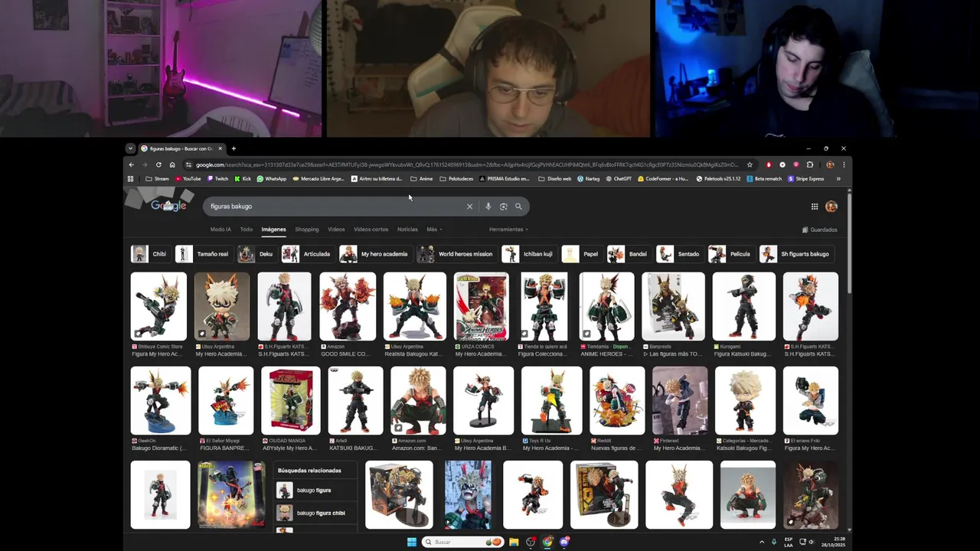Viewport: 980px width, 551px height.
Task: Expand the Más search options dropdown
Action: [x=434, y=230]
